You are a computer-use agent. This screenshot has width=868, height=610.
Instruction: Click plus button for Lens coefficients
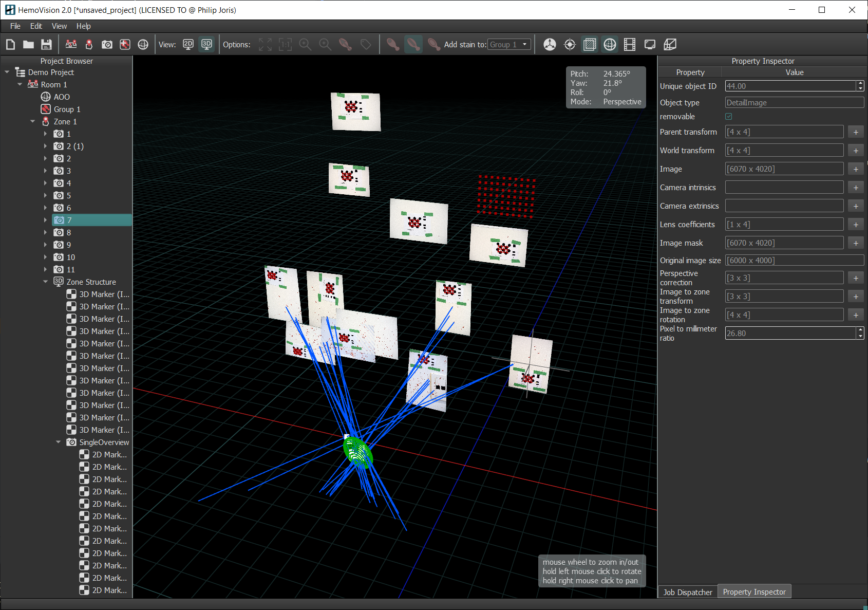click(856, 225)
